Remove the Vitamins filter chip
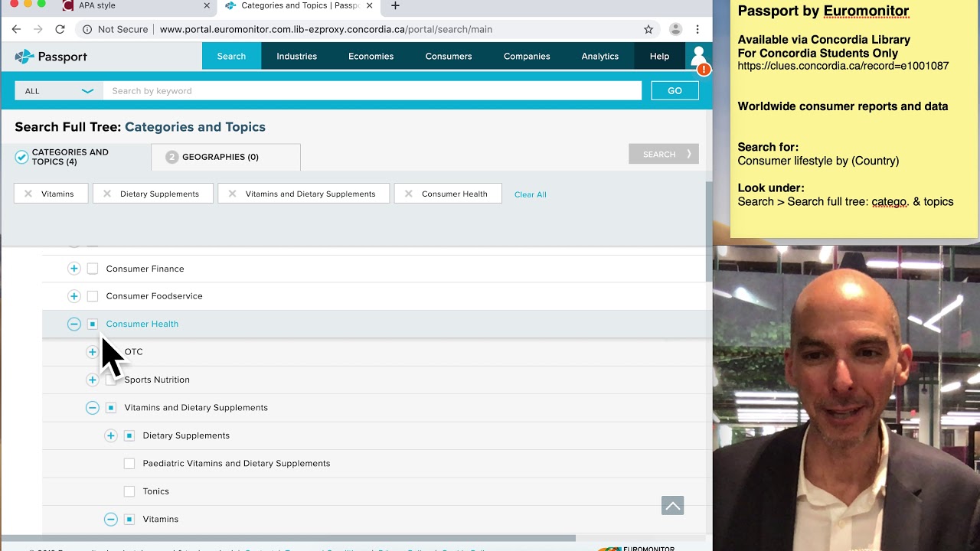This screenshot has width=980, height=551. pyautogui.click(x=28, y=194)
